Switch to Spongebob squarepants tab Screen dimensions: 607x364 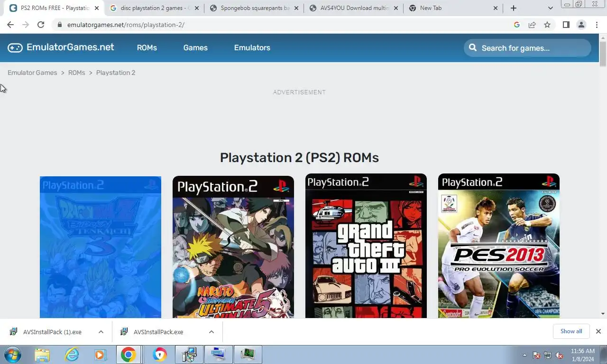point(254,8)
